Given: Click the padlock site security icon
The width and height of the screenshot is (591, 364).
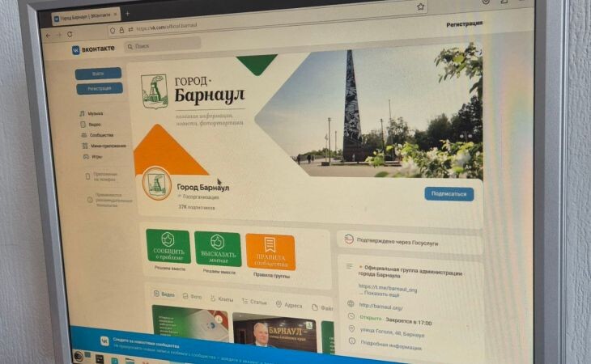Looking at the screenshot, I should tap(121, 30).
